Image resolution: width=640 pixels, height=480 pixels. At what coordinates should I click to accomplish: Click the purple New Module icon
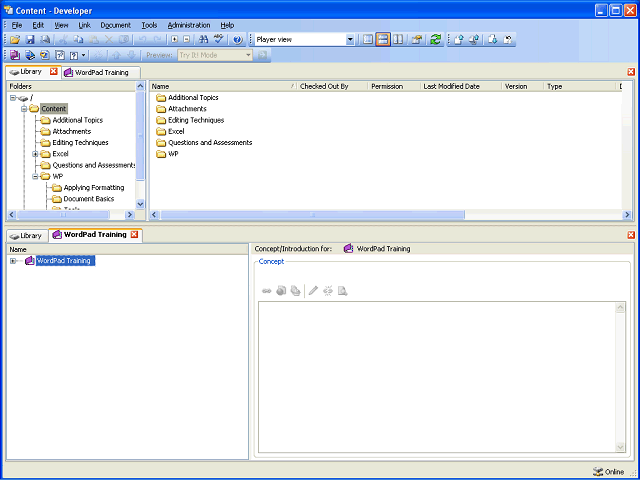(x=15, y=55)
